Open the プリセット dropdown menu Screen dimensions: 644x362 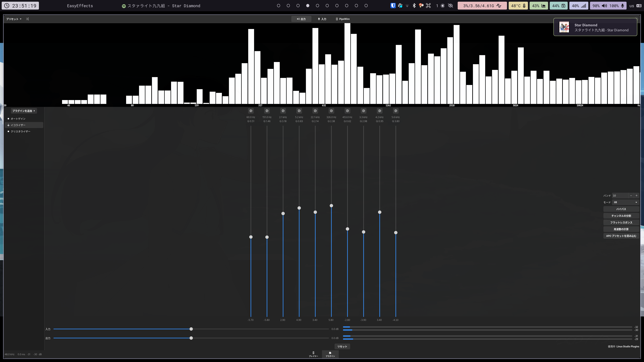[x=14, y=19]
